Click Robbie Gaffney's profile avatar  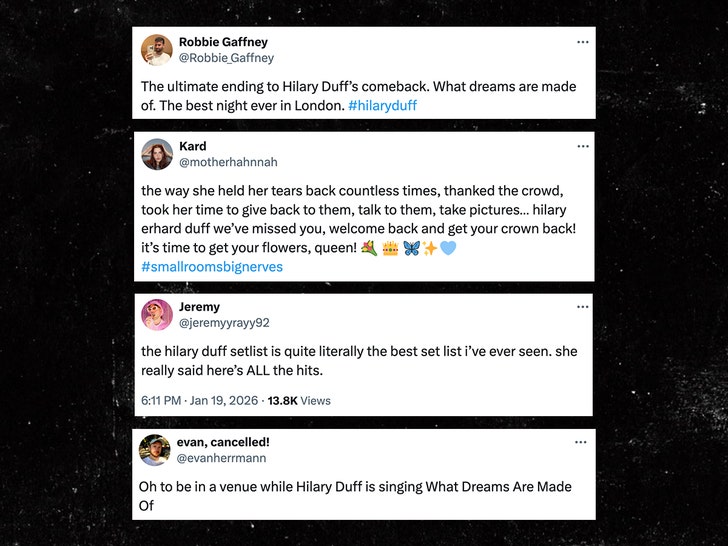[x=156, y=49]
